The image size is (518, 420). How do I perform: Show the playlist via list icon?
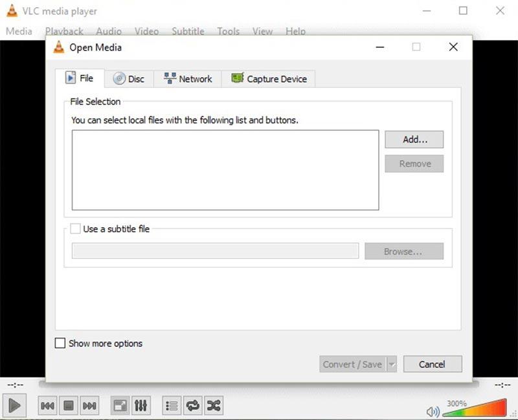(x=172, y=406)
